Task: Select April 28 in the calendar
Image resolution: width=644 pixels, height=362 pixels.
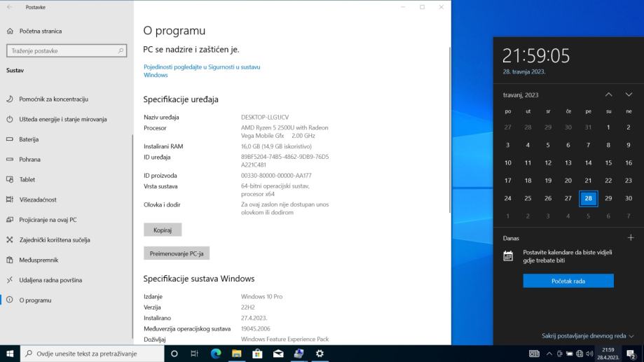Action: coord(588,198)
